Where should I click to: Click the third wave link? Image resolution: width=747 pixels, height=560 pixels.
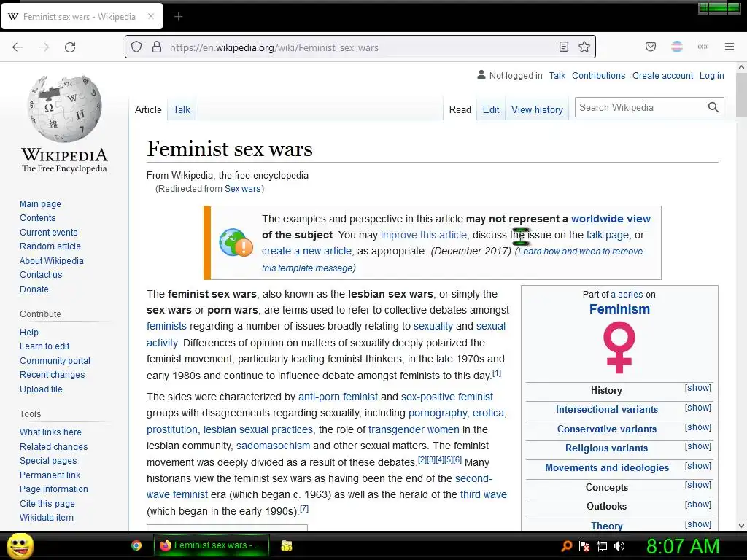click(x=483, y=494)
